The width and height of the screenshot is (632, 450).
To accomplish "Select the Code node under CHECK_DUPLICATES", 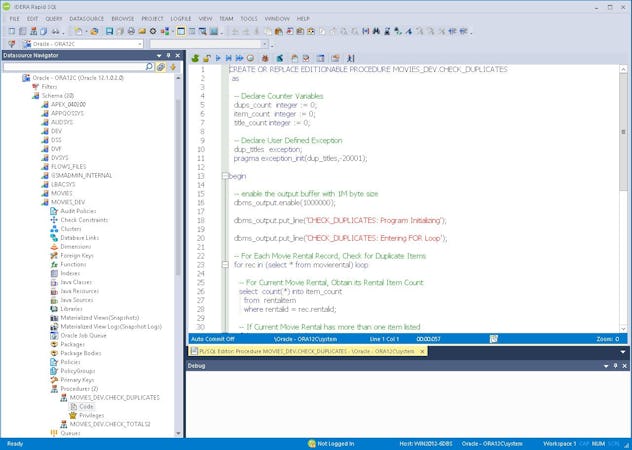I will click(x=86, y=406).
